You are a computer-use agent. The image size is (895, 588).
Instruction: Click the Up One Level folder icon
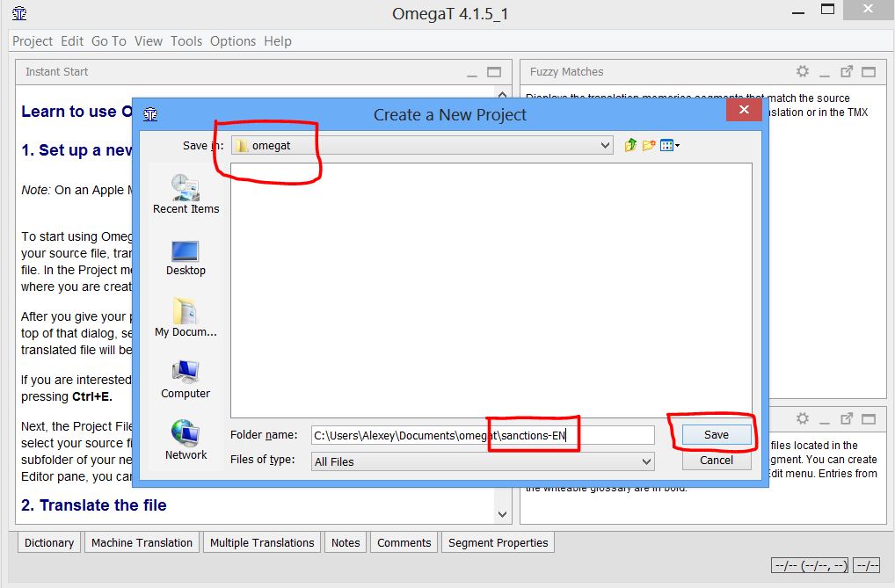tap(630, 145)
